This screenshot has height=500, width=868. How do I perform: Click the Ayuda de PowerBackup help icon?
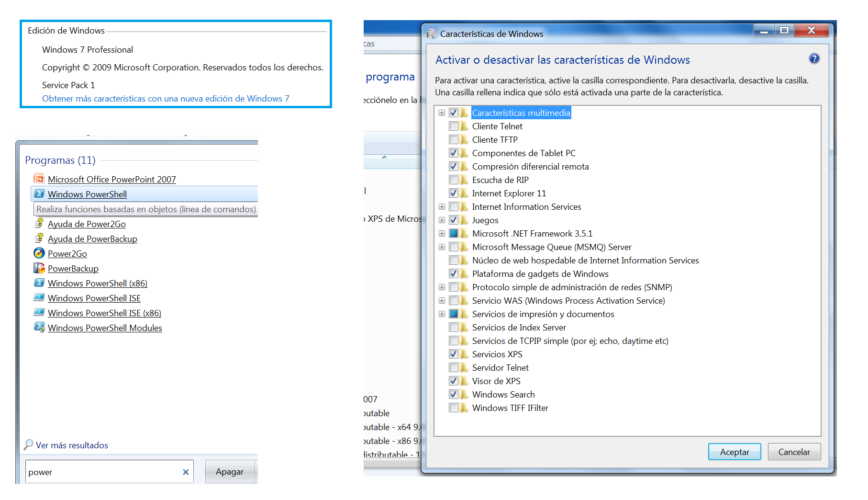pyautogui.click(x=39, y=239)
